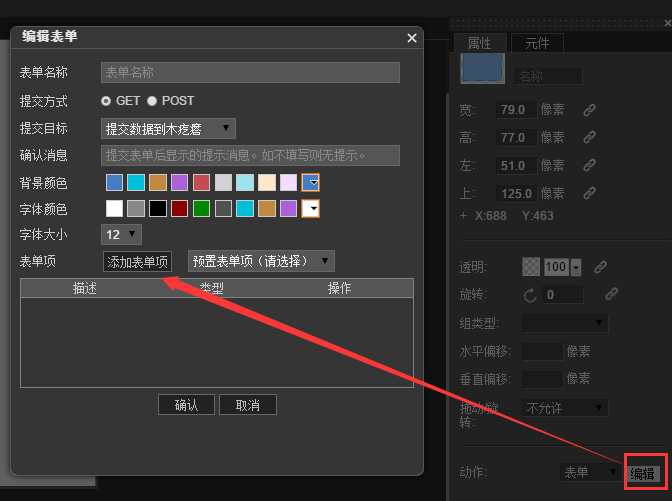Open the 提交目标 submit target dropdown

coord(168,128)
